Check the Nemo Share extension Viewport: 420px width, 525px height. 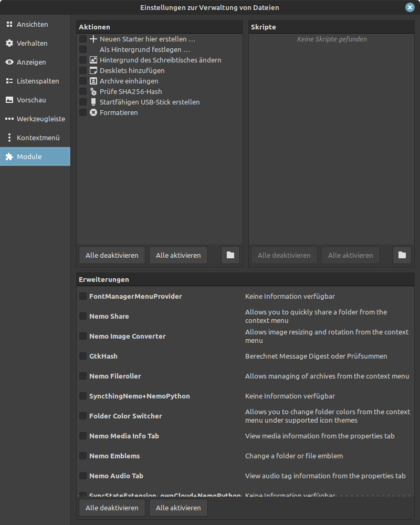(83, 316)
